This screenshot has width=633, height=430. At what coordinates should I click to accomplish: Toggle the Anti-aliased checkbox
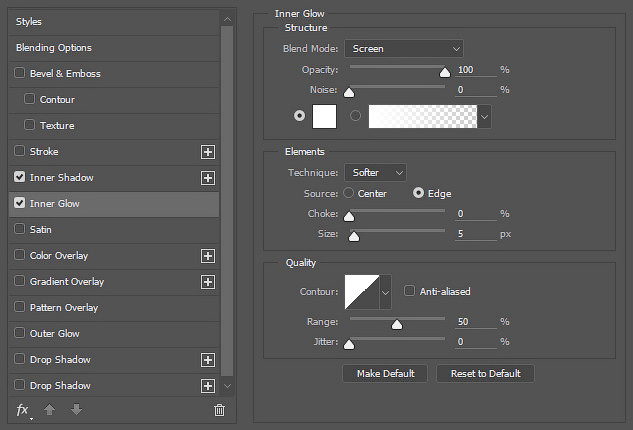(409, 291)
